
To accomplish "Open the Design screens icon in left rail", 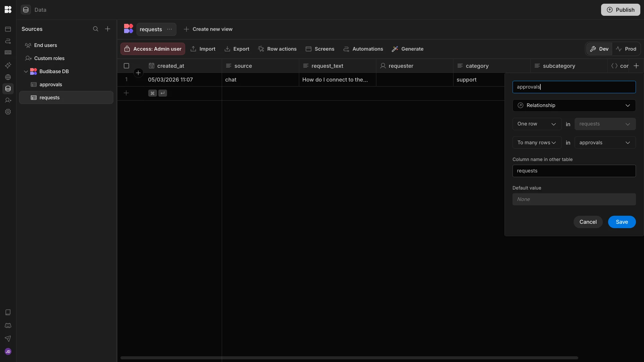I will click(8, 29).
